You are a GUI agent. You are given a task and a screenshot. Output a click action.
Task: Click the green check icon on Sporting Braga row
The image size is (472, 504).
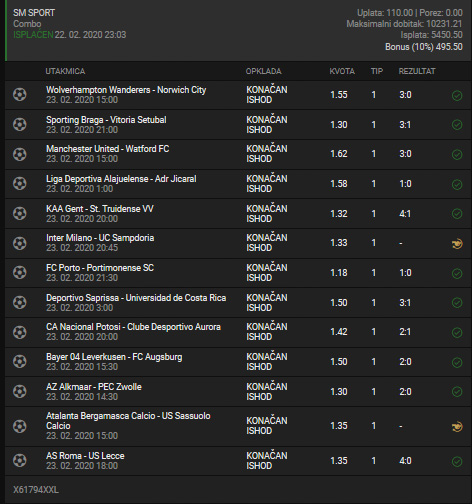[x=457, y=125]
